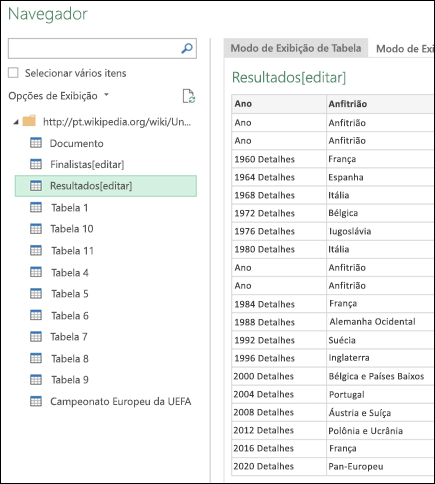
Task: Select Tabela 4 in the list
Action: 70,272
